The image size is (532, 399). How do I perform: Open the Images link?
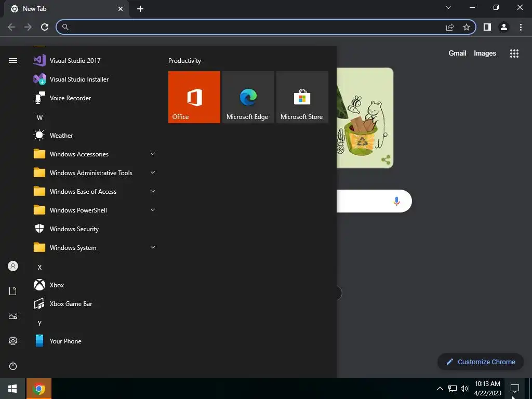click(485, 54)
